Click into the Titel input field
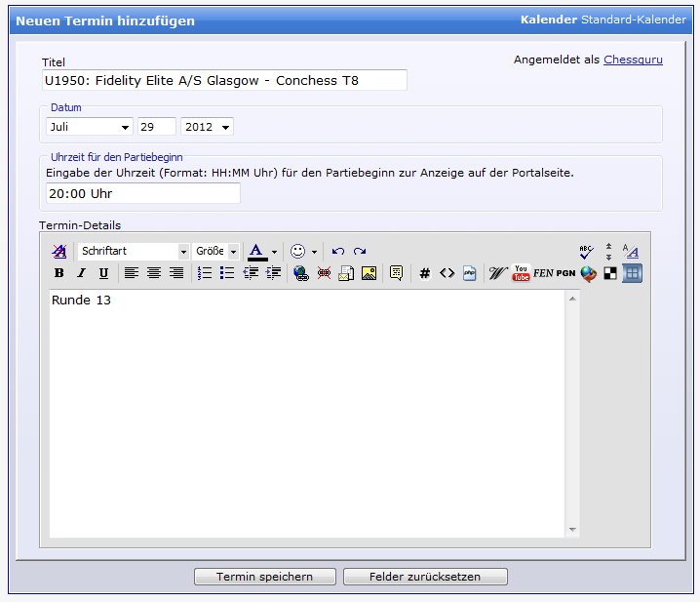The image size is (700, 602). (x=224, y=80)
